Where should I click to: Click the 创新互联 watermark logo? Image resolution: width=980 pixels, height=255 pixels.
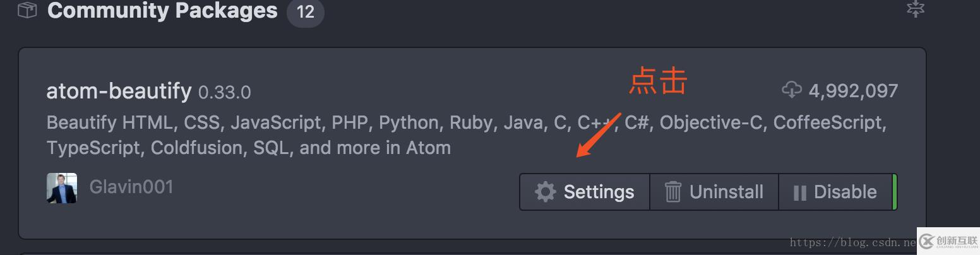[x=947, y=241]
